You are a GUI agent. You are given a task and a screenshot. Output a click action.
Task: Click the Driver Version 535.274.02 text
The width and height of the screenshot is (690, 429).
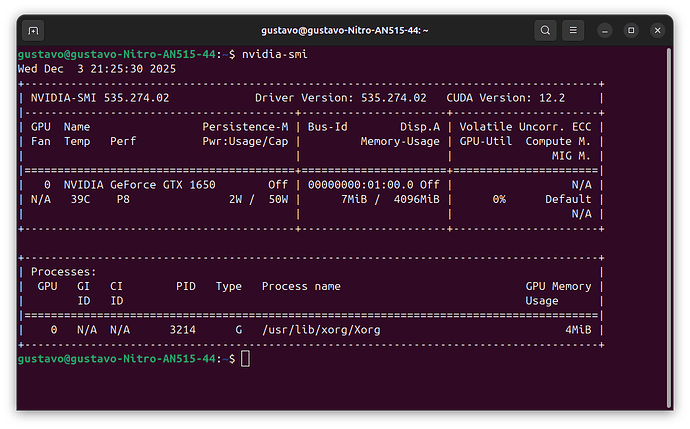(x=341, y=98)
